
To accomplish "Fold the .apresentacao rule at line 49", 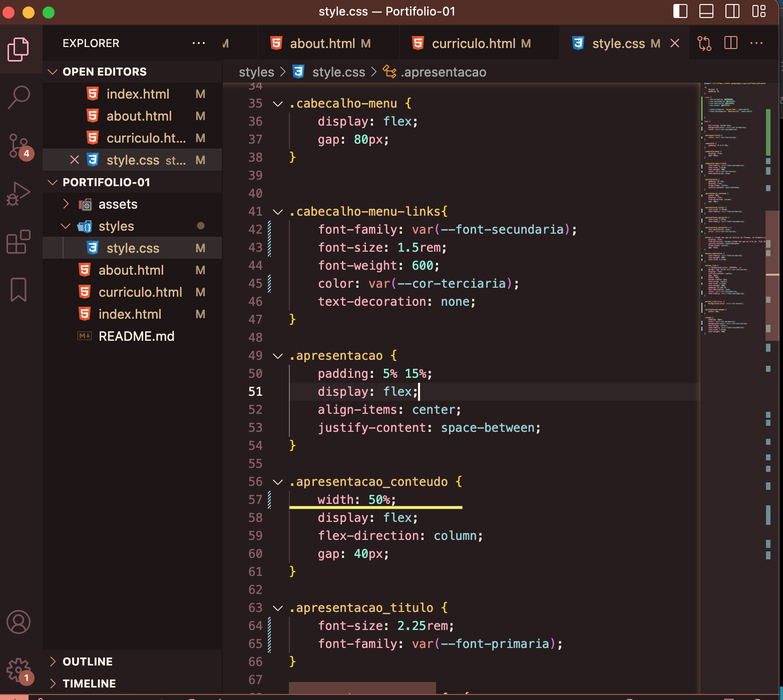I will (277, 356).
